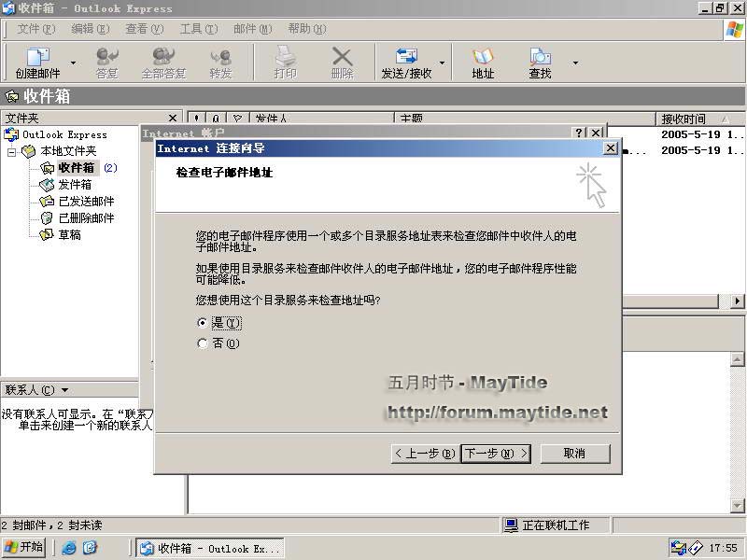Click the pen-shaped system tray icon
Viewport: 747px width, 560px height.
pos(695,548)
